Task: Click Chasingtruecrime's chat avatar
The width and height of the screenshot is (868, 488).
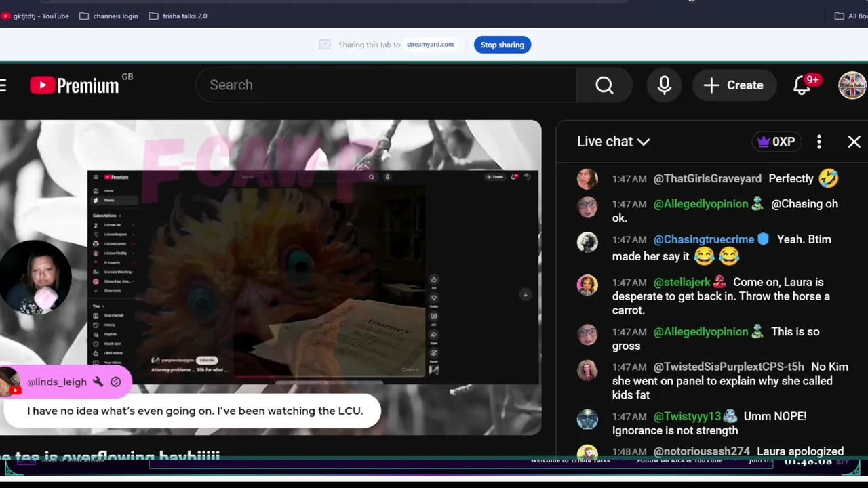Action: pyautogui.click(x=587, y=241)
